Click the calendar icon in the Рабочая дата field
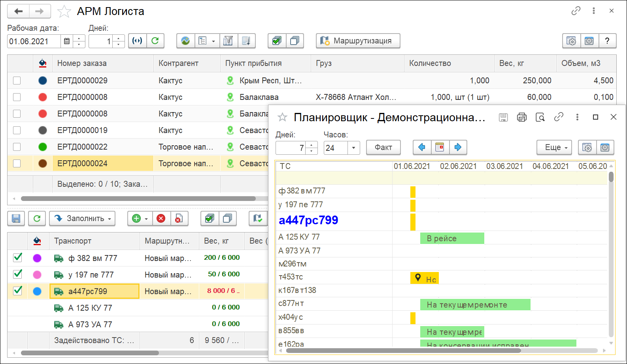This screenshot has height=364, width=627. pyautogui.click(x=67, y=41)
